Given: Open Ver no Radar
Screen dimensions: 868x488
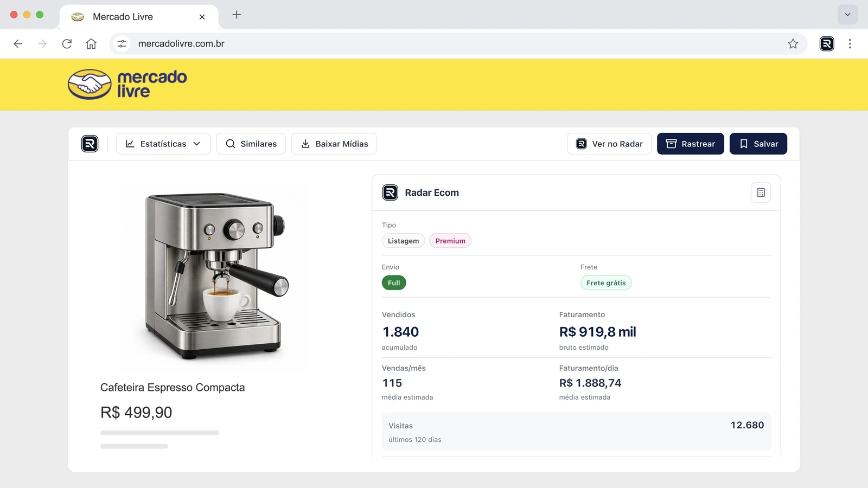Looking at the screenshot, I should [609, 144].
